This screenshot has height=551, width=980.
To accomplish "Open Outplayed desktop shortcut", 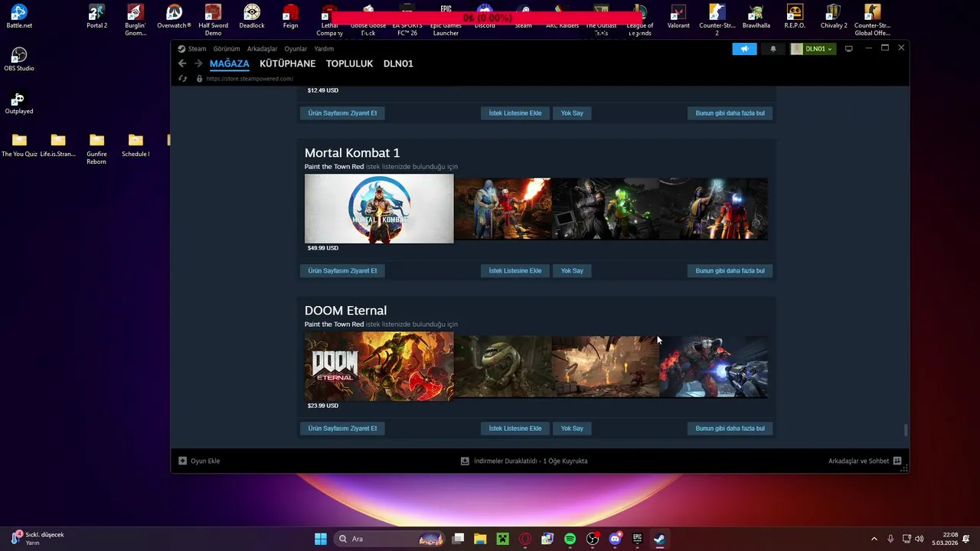I will (x=19, y=103).
